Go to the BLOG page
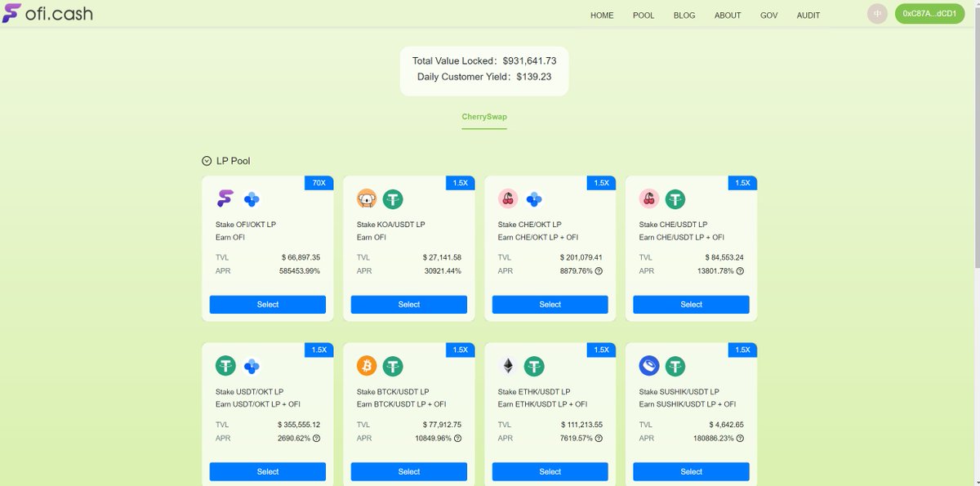The width and height of the screenshot is (980, 486). point(684,16)
